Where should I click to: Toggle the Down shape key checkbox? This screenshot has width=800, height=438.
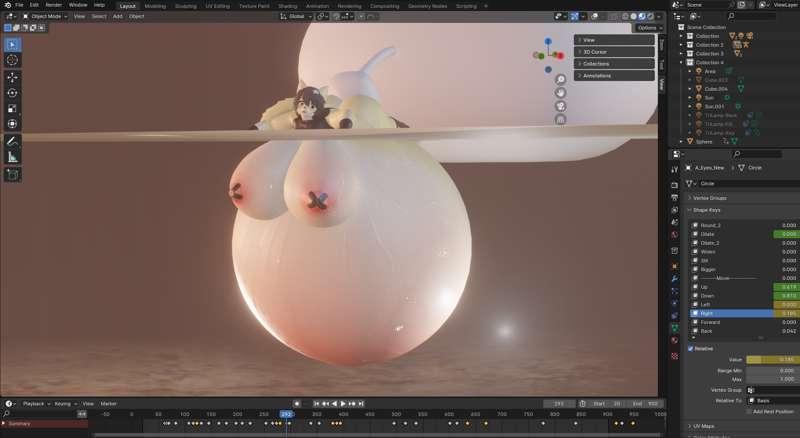(x=695, y=296)
